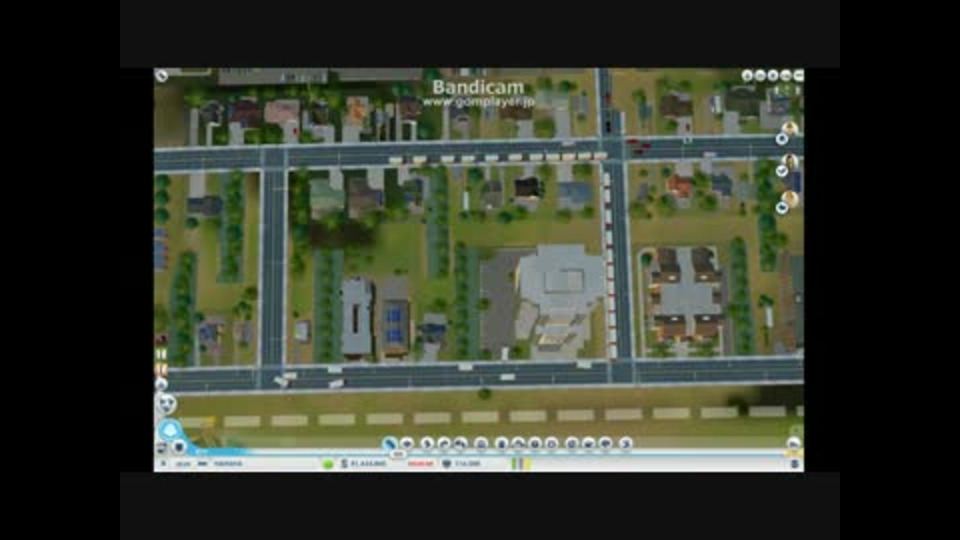
Task: Open the Power menu icon
Action: click(x=427, y=444)
